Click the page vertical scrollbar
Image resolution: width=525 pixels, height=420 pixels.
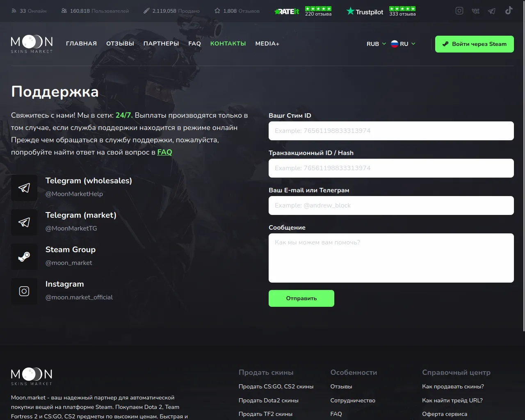[523, 165]
